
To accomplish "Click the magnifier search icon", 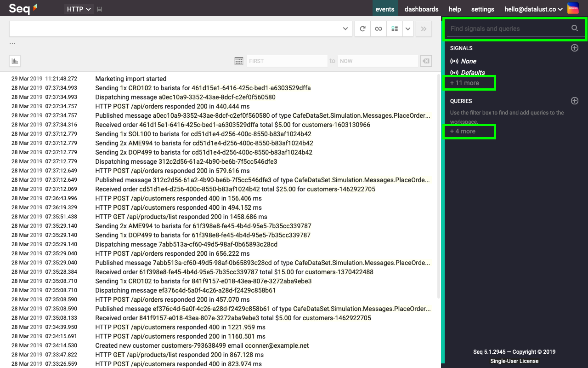I will pyautogui.click(x=575, y=29).
